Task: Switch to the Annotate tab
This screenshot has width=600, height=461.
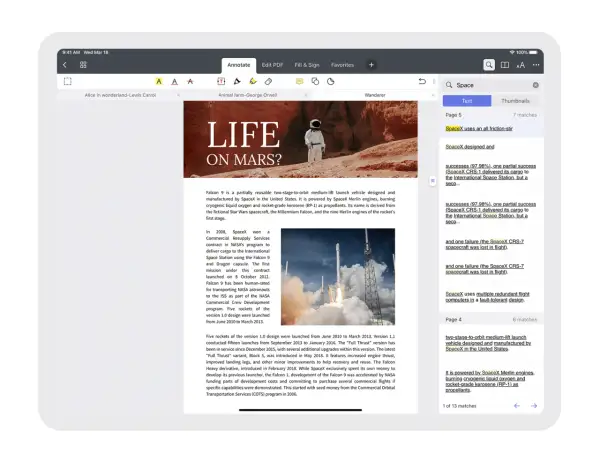Action: 239,65
